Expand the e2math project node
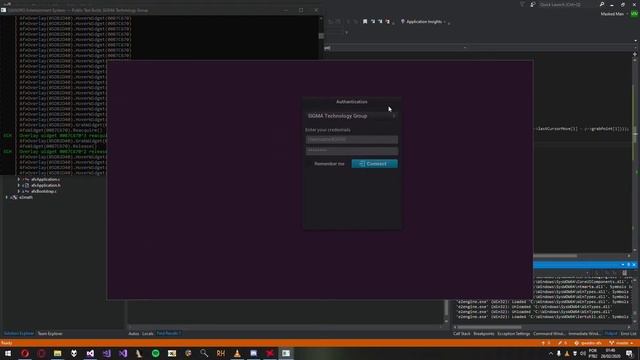This screenshot has height=360, width=640. point(7,197)
